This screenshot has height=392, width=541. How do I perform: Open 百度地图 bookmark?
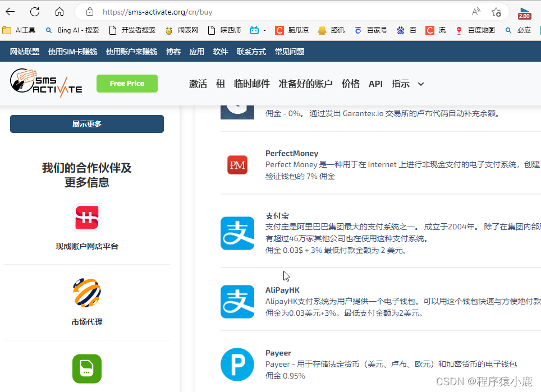(475, 30)
